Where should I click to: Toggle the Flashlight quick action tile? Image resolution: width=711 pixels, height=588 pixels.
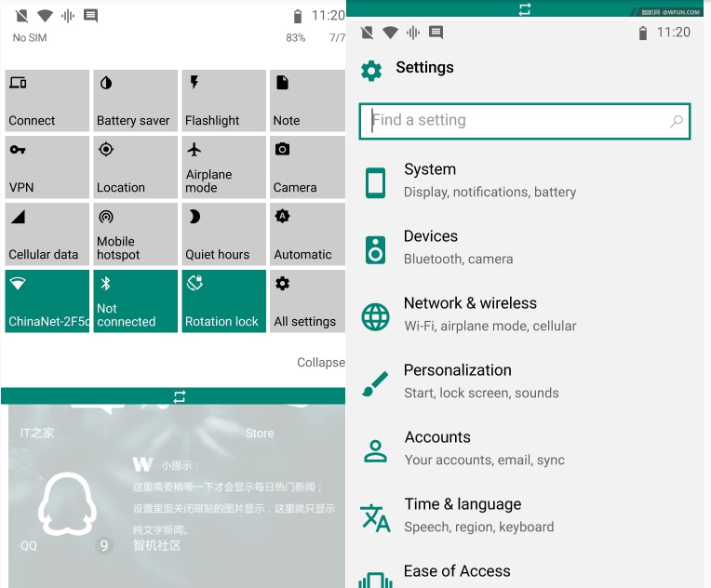point(223,100)
